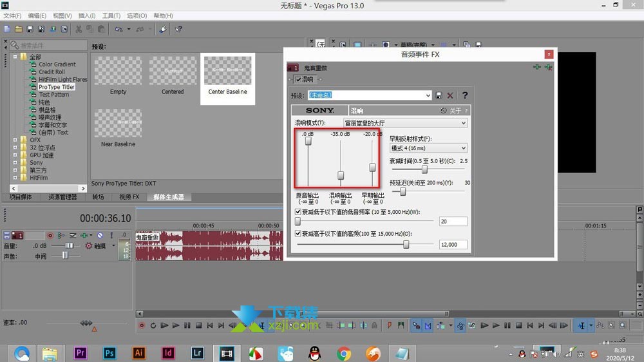Open Photoshop from taskbar

click(x=109, y=352)
